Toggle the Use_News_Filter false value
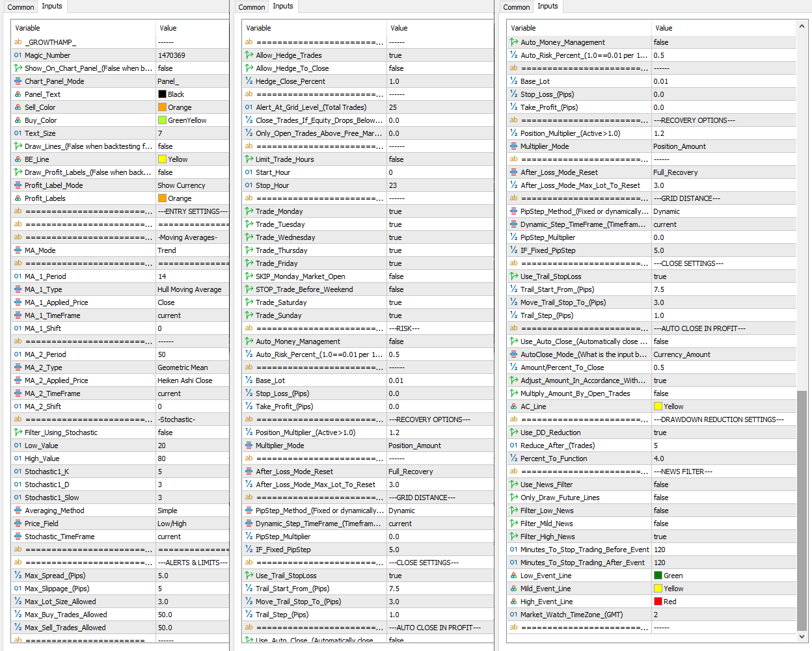Image resolution: width=812 pixels, height=651 pixels. [x=661, y=485]
